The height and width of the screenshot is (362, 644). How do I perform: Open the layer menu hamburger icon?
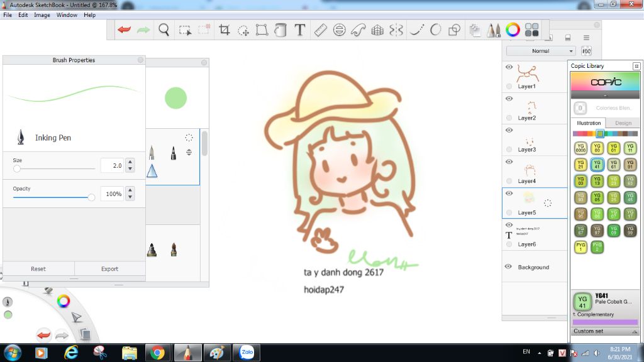(x=586, y=38)
